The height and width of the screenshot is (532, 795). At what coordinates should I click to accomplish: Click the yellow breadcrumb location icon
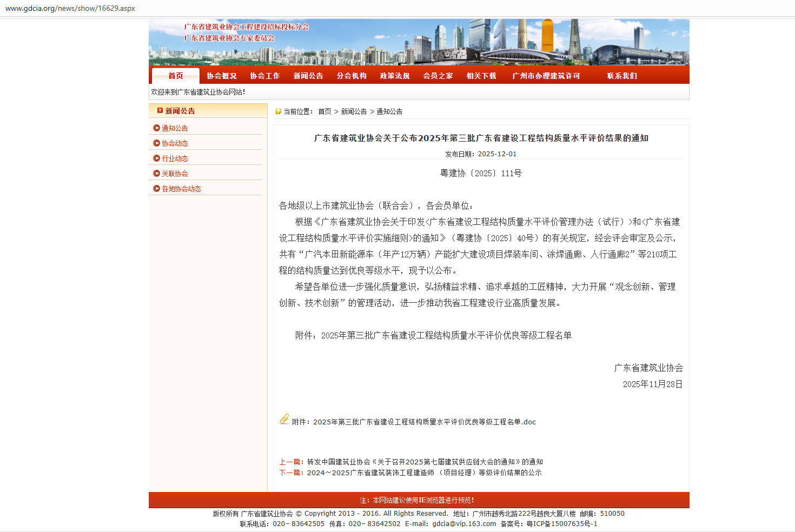[x=279, y=111]
